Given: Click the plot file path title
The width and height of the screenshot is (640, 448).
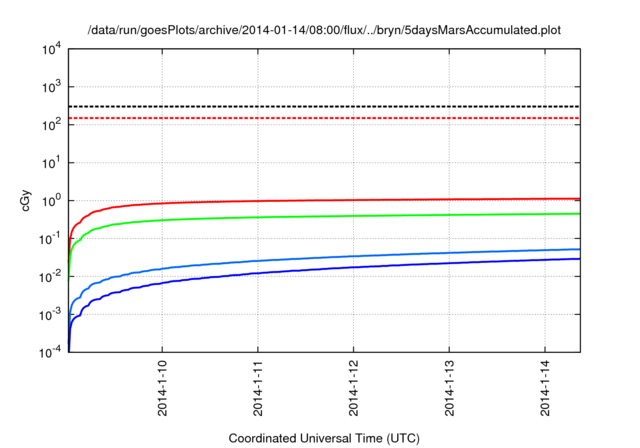Looking at the screenshot, I should coord(324,30).
